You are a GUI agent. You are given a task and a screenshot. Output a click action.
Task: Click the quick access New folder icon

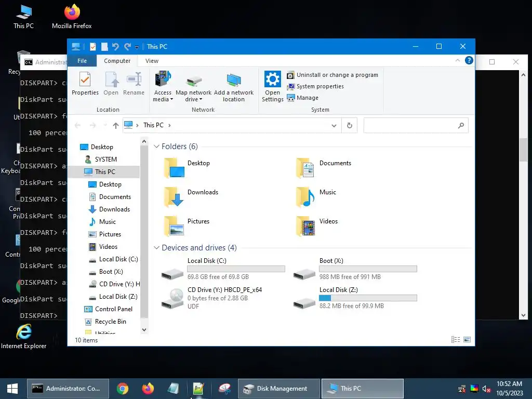[x=104, y=47]
